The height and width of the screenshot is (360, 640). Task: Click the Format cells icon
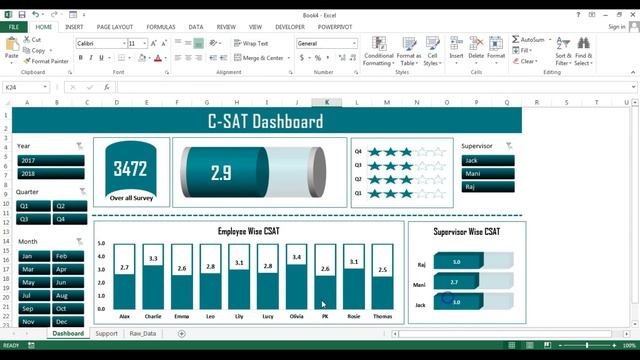[x=496, y=43]
